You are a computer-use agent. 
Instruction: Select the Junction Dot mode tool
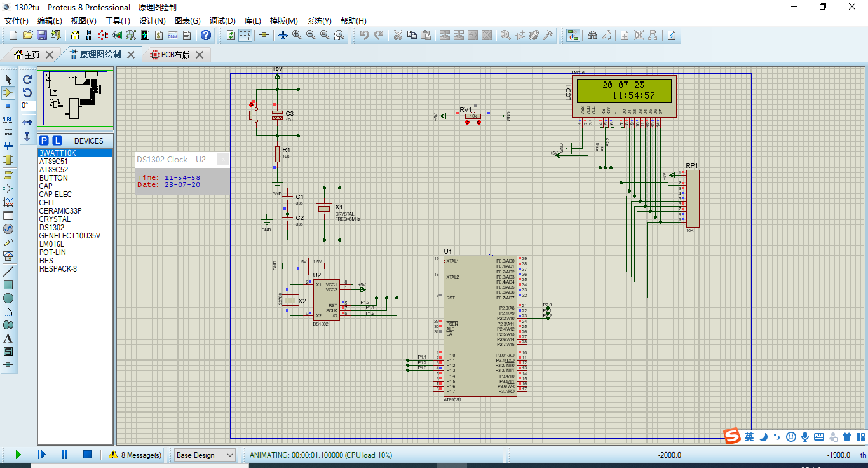click(8, 106)
